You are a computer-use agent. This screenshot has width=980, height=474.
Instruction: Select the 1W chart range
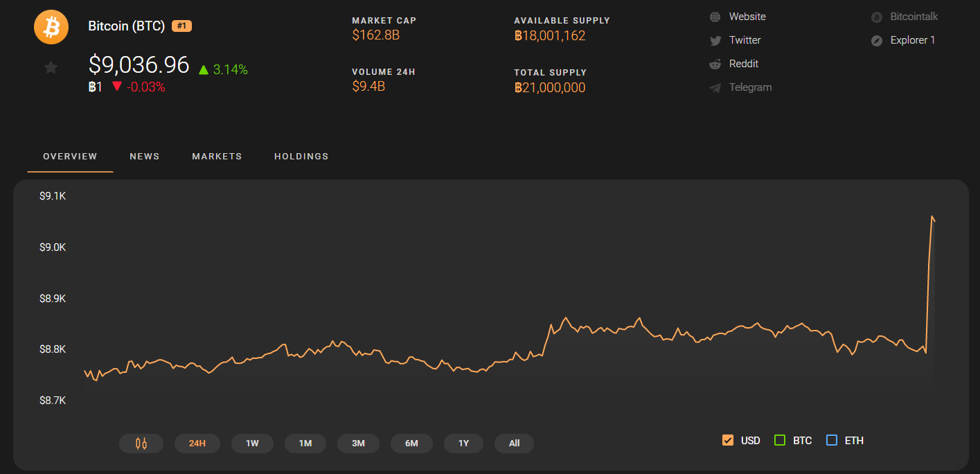tap(252, 444)
